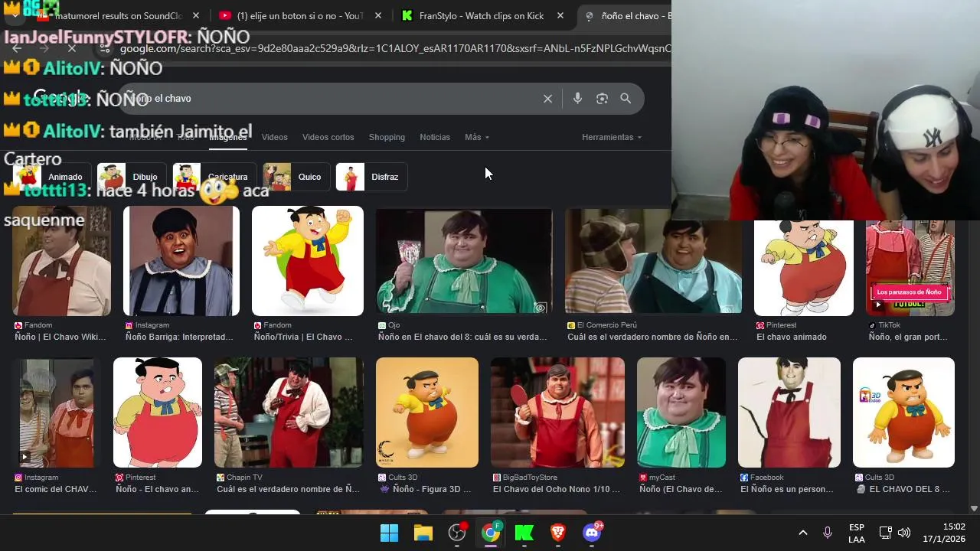Viewport: 980px width, 551px height.
Task: Switch to FranStylo Kick clips tab
Action: point(482,15)
